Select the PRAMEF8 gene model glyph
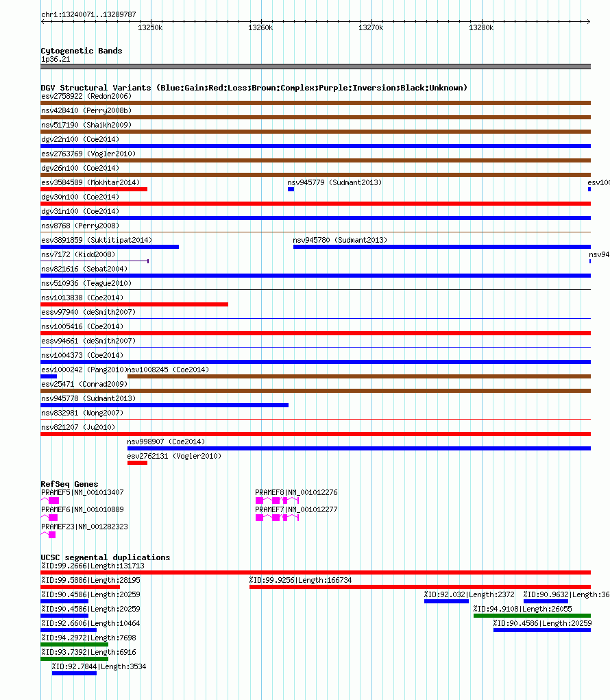The width and height of the screenshot is (610, 700). click(x=277, y=500)
